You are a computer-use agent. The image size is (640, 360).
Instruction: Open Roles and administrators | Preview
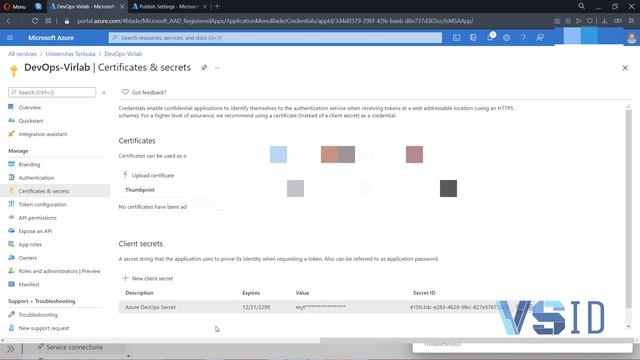[59, 271]
